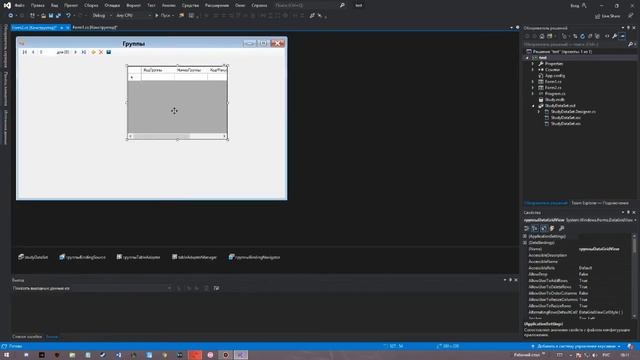640x360 pixels.
Task: Click the Solution Explorer refresh icon
Action: [582, 36]
